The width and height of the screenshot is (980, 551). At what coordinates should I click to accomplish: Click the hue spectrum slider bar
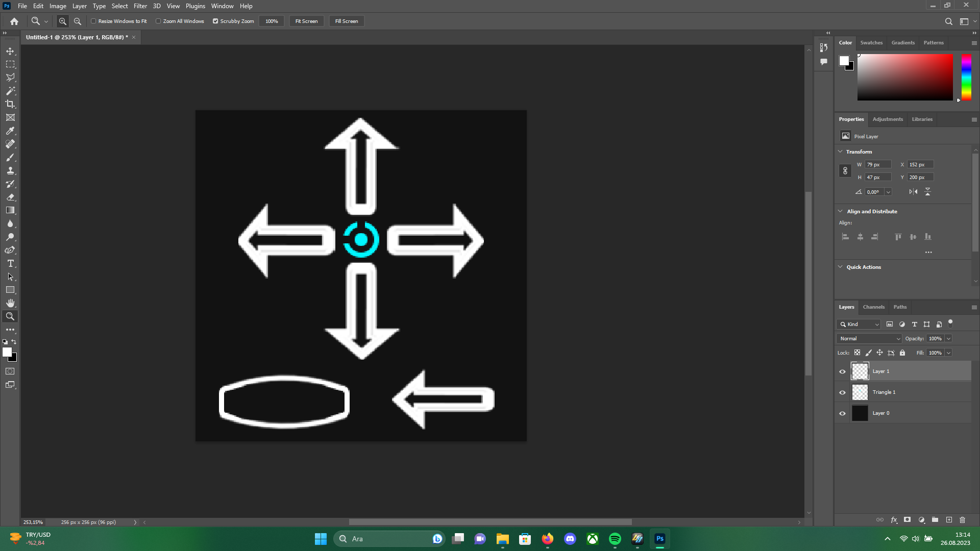point(966,77)
